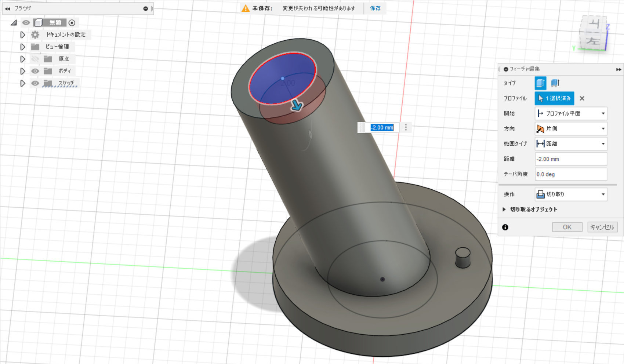Expand ボディ tree node
The width and height of the screenshot is (624, 364).
(x=23, y=71)
